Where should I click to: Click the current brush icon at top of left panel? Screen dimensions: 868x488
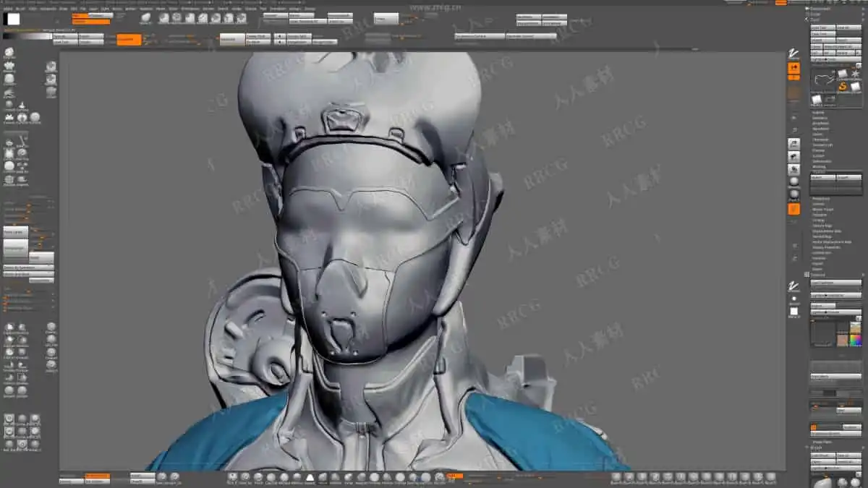point(9,52)
